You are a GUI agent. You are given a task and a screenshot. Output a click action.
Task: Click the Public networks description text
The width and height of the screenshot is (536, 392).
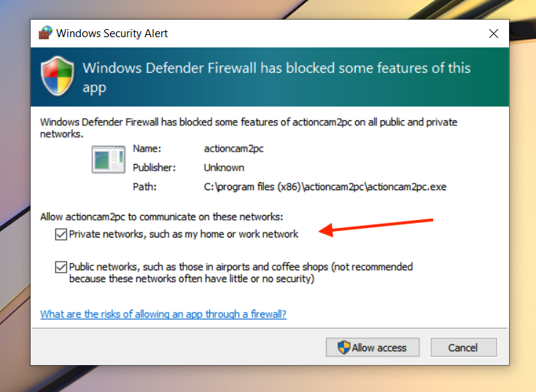tap(241, 273)
